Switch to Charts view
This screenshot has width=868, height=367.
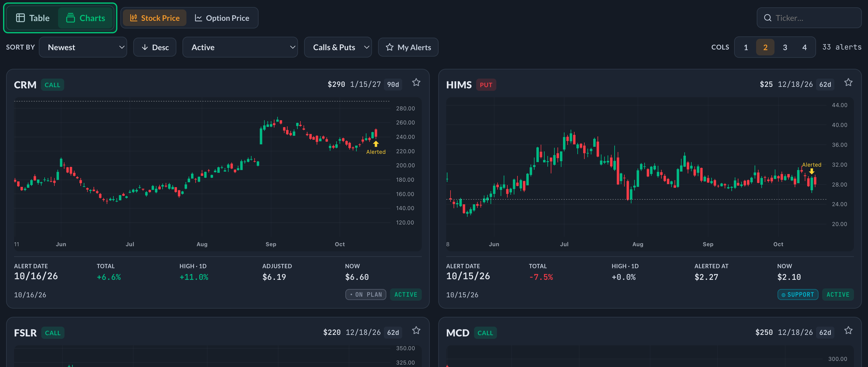point(86,18)
